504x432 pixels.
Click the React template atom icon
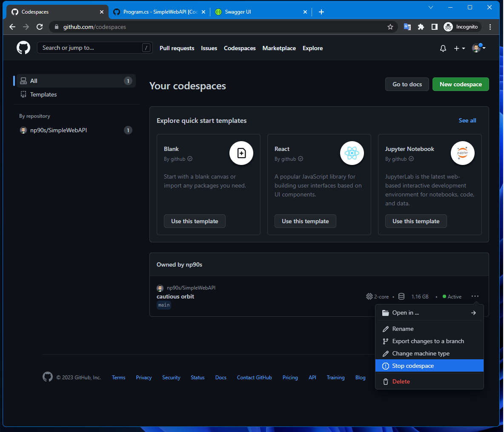click(352, 153)
